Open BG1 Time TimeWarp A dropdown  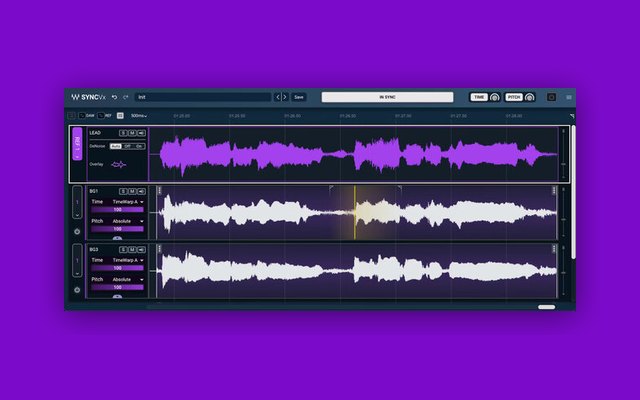[x=128, y=202]
